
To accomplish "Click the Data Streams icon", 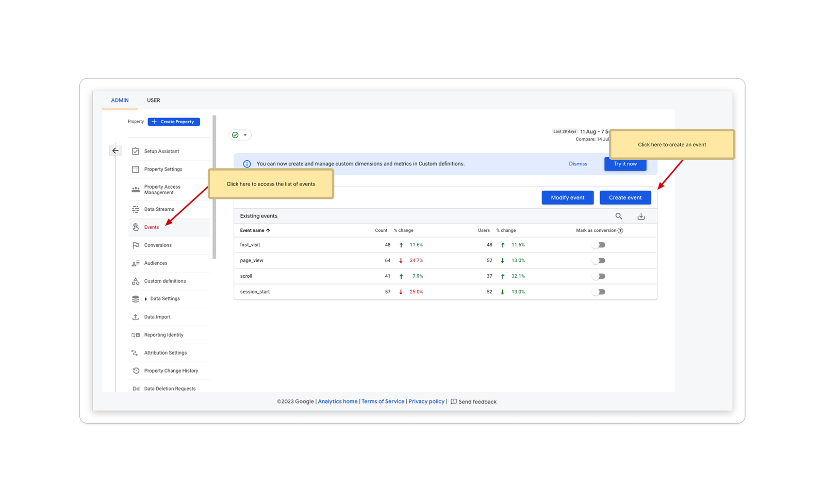I will [136, 209].
